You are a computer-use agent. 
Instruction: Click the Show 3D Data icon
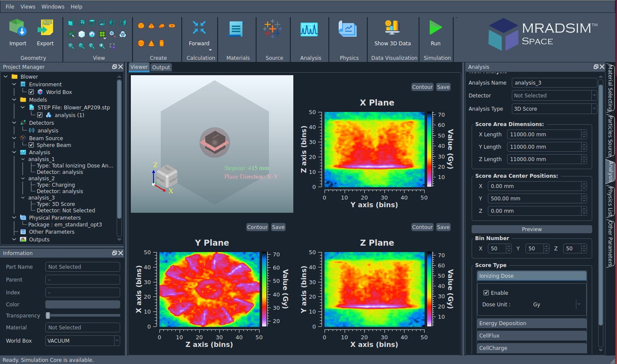pos(392,28)
